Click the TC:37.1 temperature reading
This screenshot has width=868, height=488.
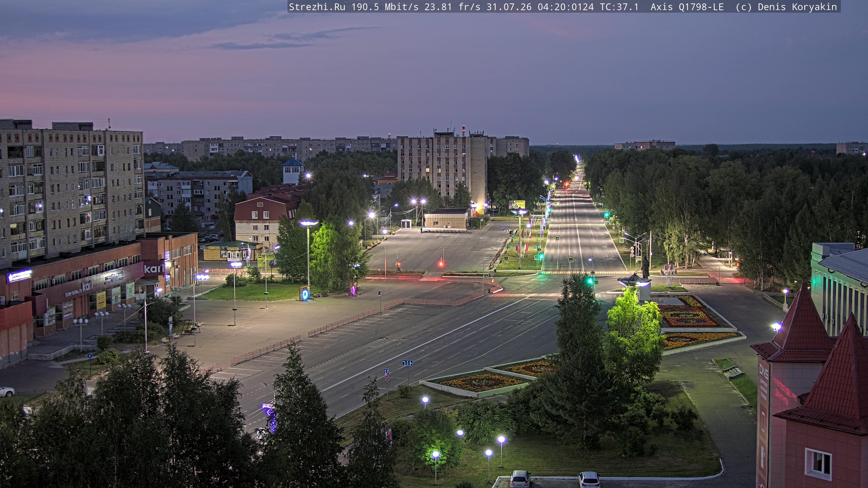619,7
